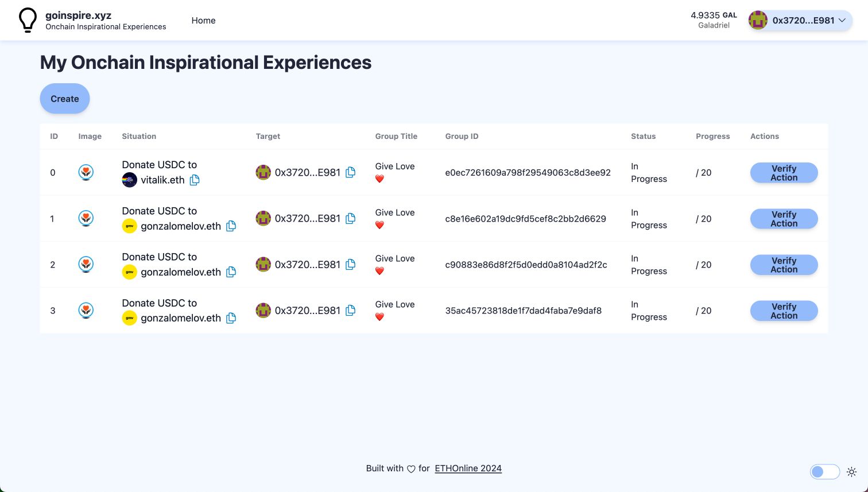Click the ID column header
This screenshot has height=492, width=868.
click(x=54, y=136)
